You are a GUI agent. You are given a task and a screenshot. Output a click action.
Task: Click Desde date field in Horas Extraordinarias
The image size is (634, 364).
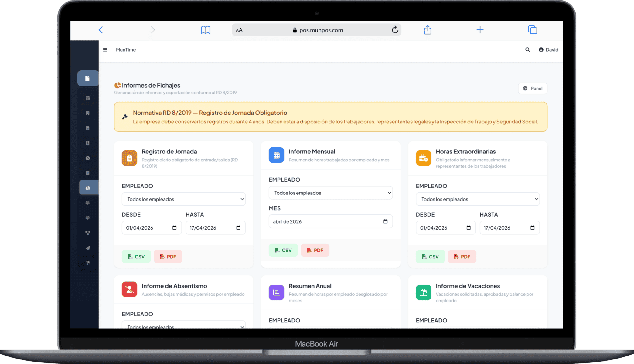[446, 228]
